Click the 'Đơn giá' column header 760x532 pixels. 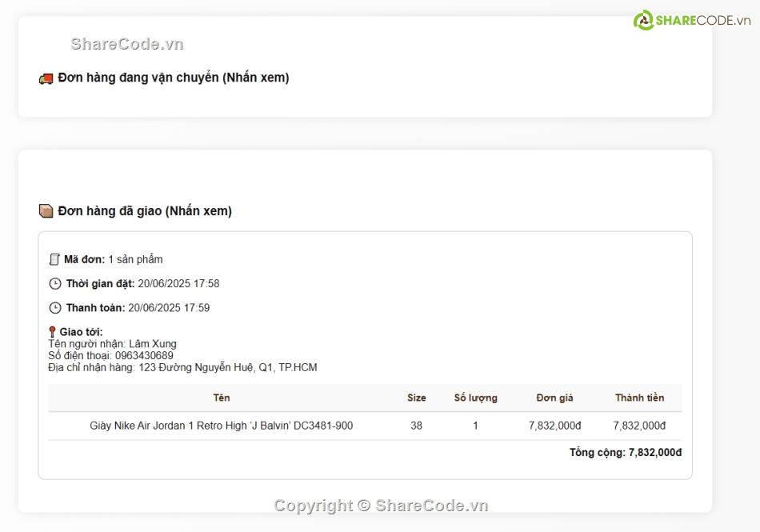tap(554, 398)
